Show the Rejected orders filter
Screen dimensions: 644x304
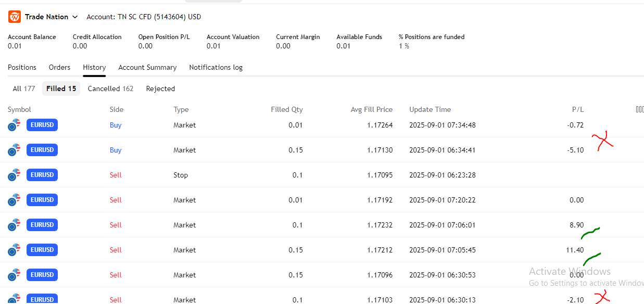(160, 88)
